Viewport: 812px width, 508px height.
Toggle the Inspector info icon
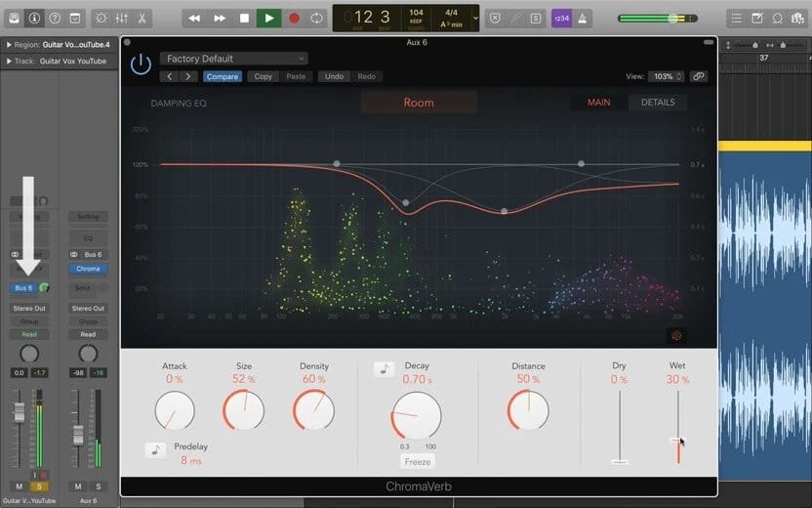pyautogui.click(x=34, y=19)
